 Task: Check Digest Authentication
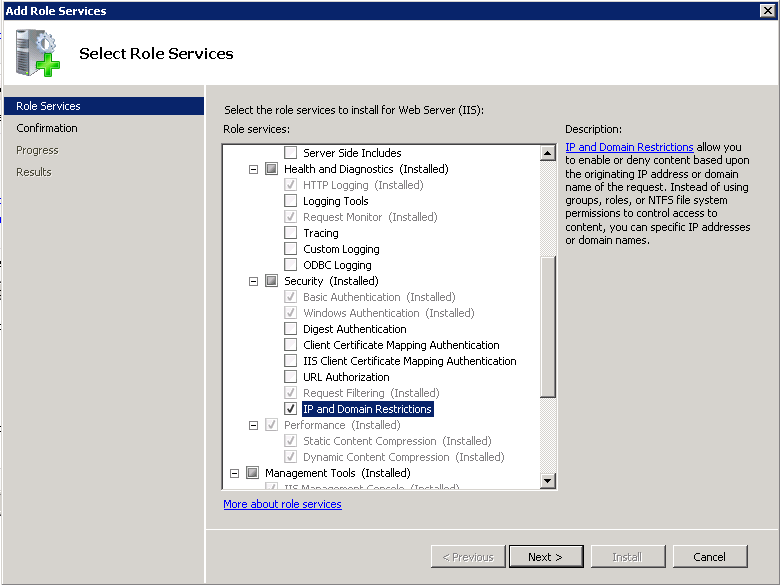click(290, 329)
